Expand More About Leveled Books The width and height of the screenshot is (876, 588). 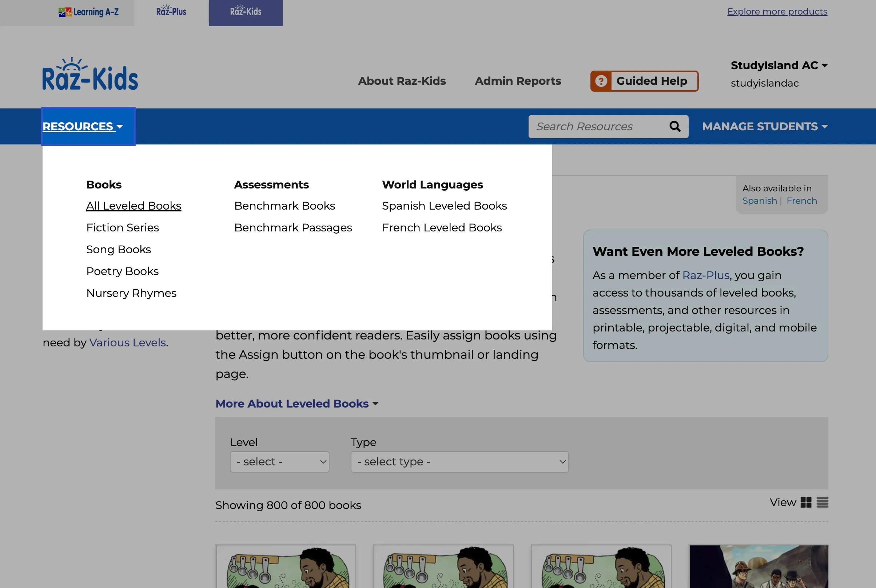(297, 404)
